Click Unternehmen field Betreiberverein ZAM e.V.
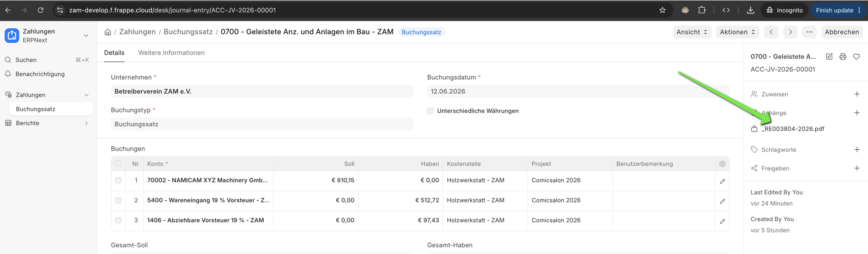The image size is (868, 254). (x=262, y=91)
